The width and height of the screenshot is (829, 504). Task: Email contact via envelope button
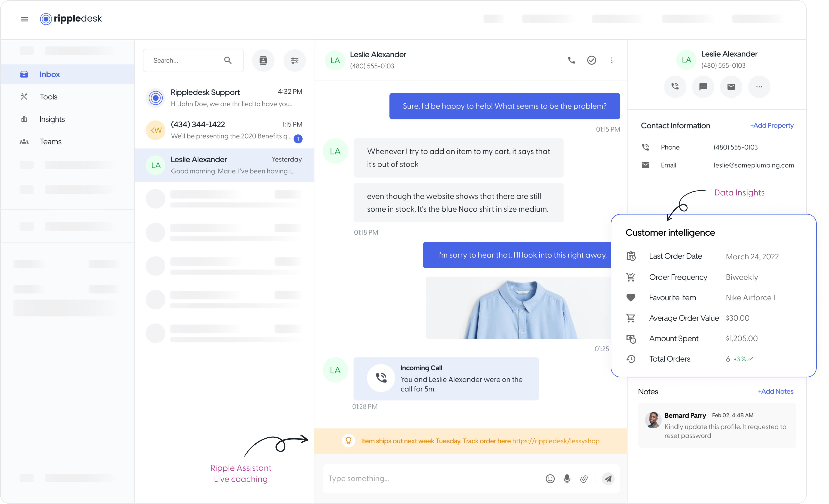[x=731, y=87]
